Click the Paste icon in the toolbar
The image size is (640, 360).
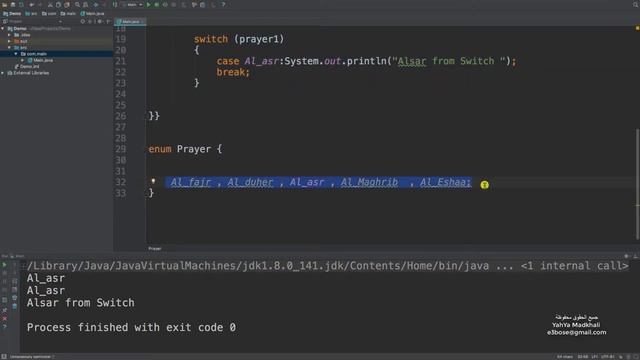coord(67,5)
